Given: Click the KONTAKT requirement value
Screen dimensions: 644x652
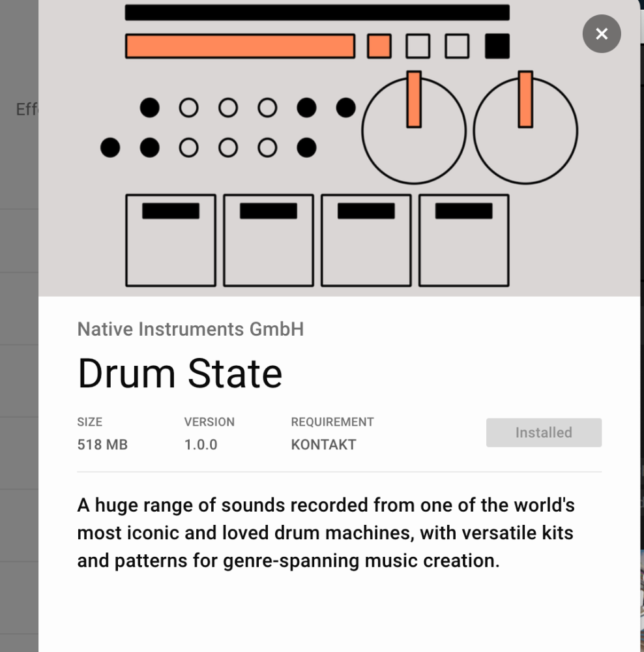Looking at the screenshot, I should point(323,445).
